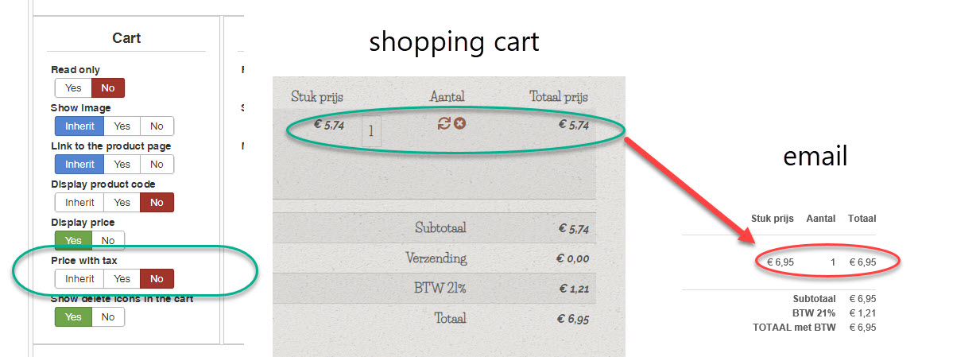Set Read only to Yes

(x=73, y=88)
